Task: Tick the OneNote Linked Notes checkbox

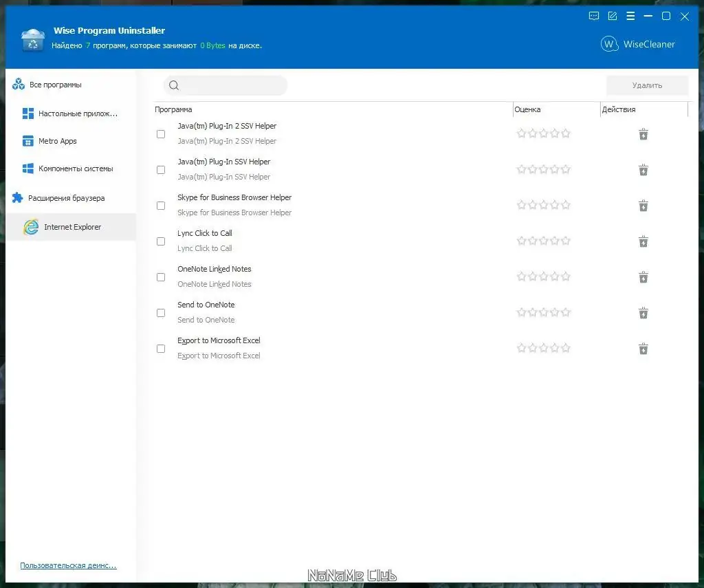Action: click(x=161, y=277)
